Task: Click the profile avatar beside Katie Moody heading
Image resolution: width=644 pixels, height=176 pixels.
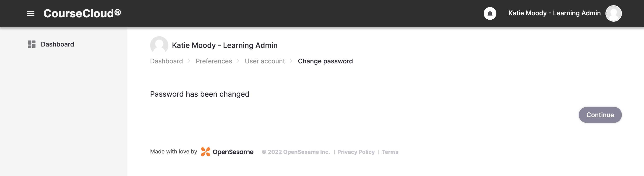Action: click(x=159, y=45)
